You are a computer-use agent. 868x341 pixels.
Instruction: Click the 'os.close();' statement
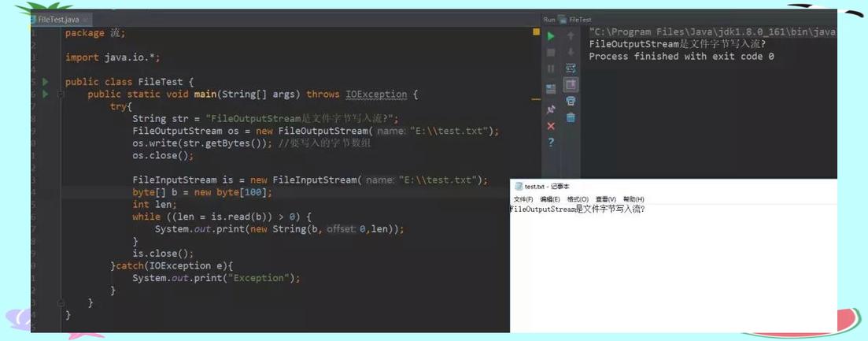pyautogui.click(x=164, y=156)
